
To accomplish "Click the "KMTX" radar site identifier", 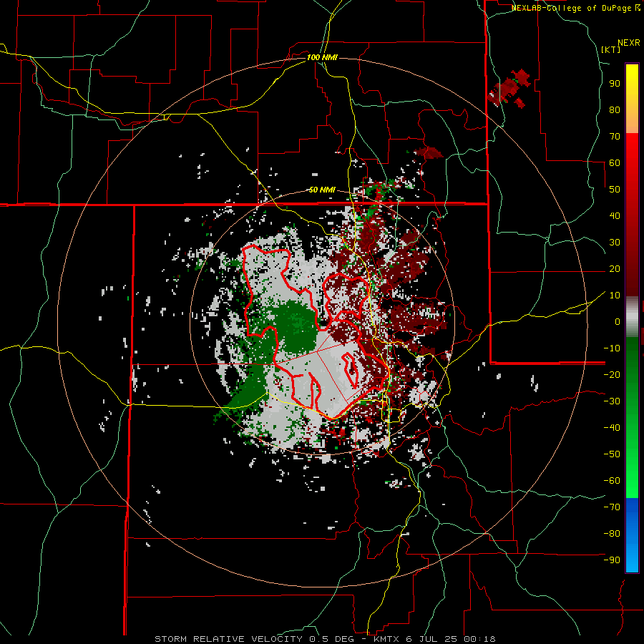I will pyautogui.click(x=387, y=639).
